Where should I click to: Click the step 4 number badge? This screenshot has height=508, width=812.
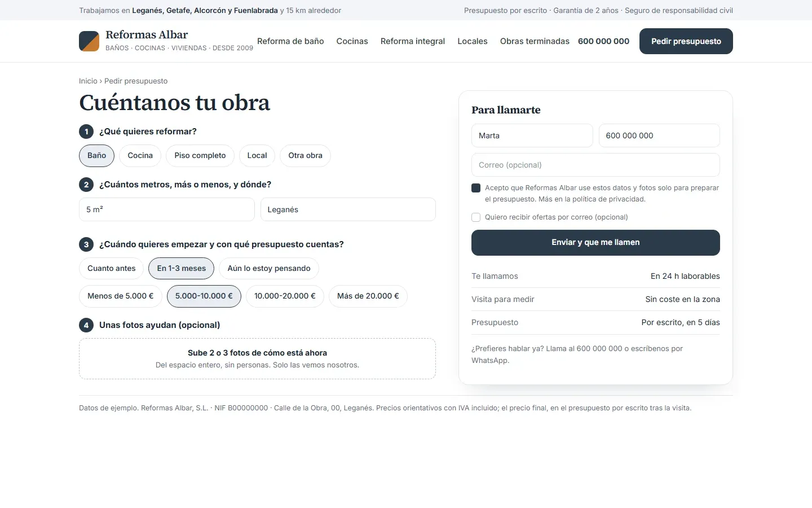pos(86,325)
